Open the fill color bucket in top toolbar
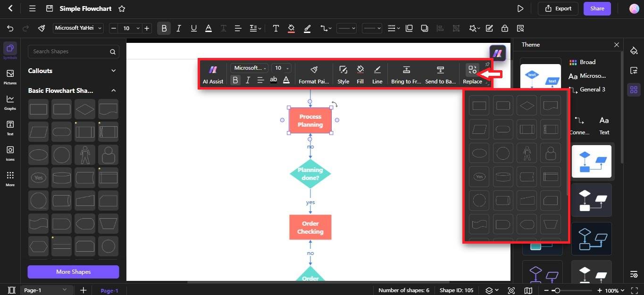Viewport: 644px width, 295px height. click(x=291, y=28)
